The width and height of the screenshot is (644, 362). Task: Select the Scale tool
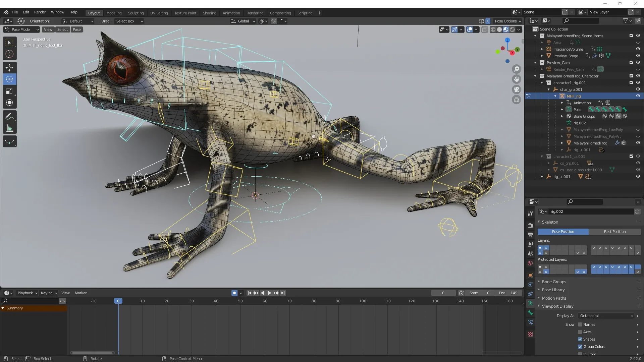[x=9, y=91]
